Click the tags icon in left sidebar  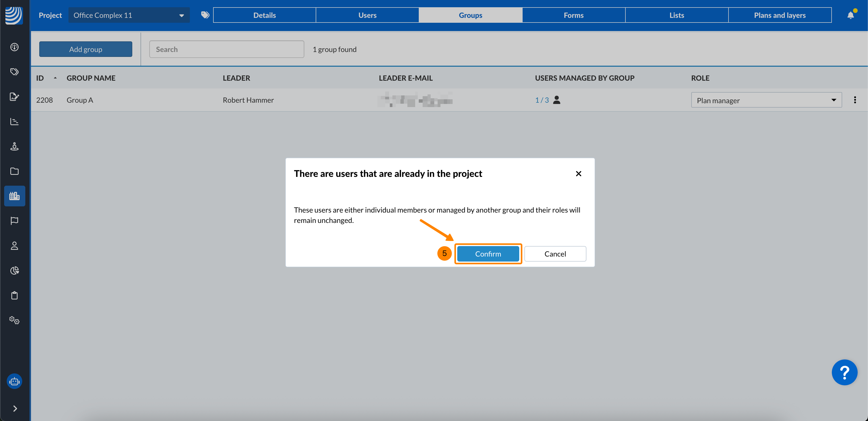click(14, 72)
